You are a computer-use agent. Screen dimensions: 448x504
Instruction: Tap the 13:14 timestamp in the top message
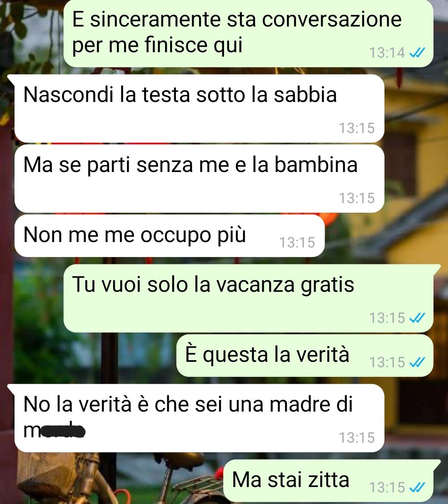click(387, 53)
